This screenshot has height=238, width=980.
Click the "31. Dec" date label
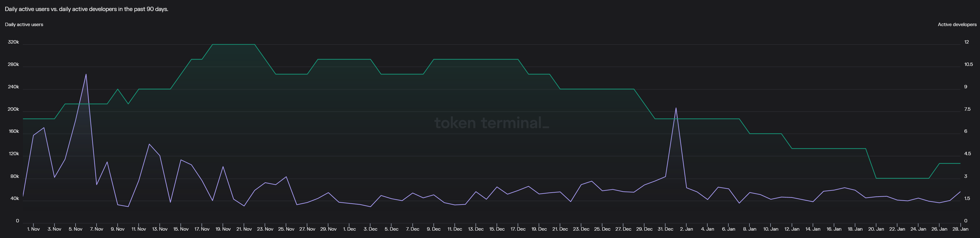[x=665, y=229]
